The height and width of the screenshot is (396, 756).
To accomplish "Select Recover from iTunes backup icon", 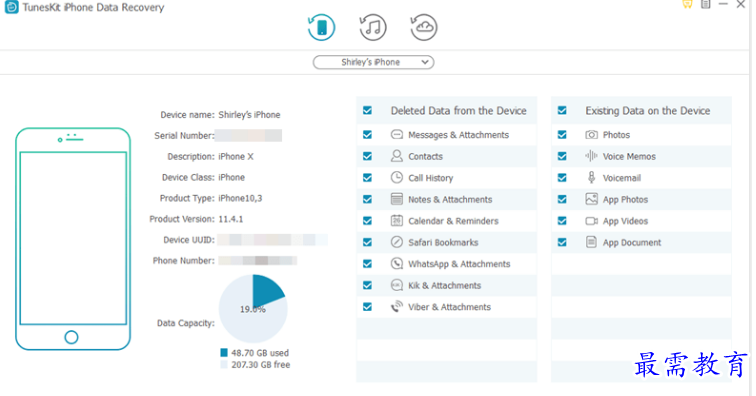I will pyautogui.click(x=373, y=27).
